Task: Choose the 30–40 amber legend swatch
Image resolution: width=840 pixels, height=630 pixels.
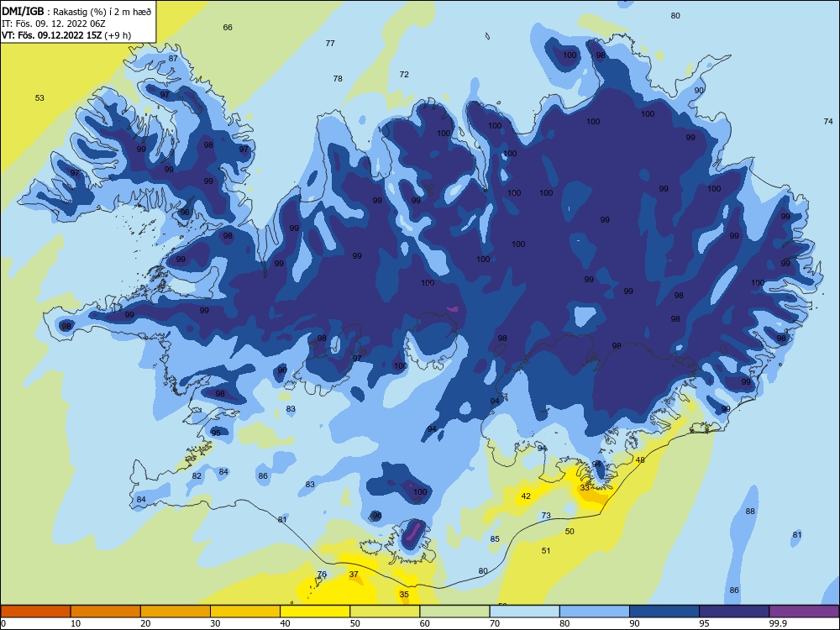Action: tap(245, 612)
